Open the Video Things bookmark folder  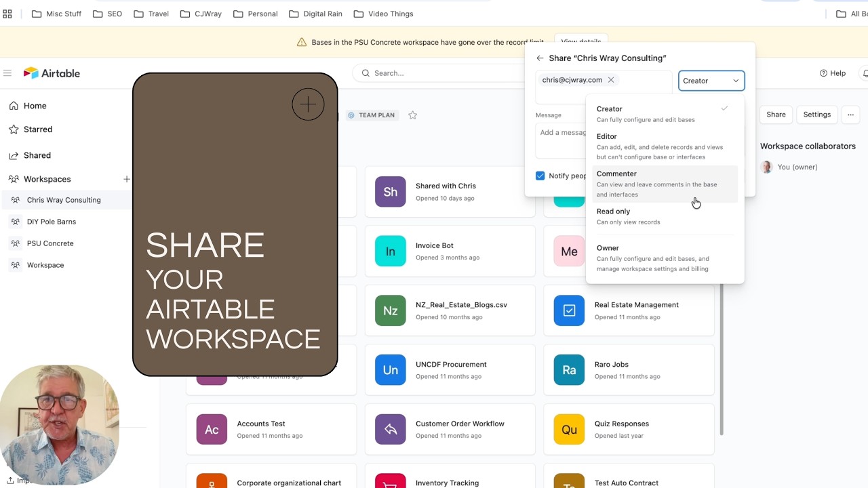[383, 14]
